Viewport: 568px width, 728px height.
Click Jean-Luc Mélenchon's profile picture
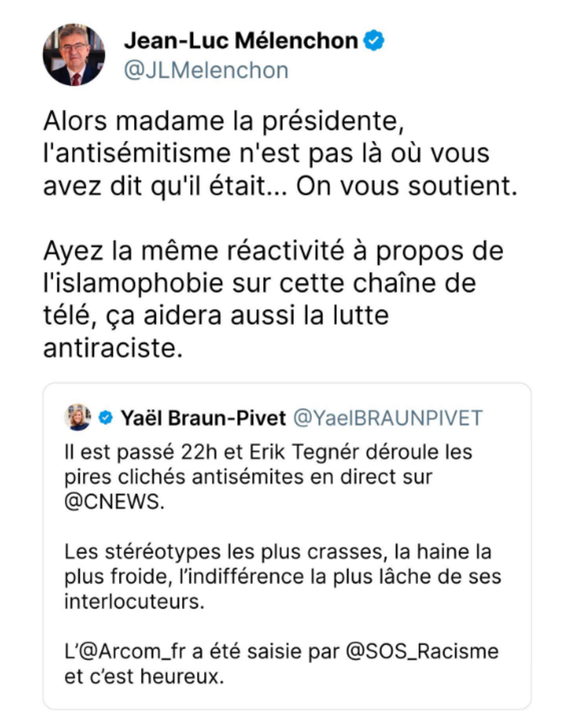pyautogui.click(x=74, y=55)
